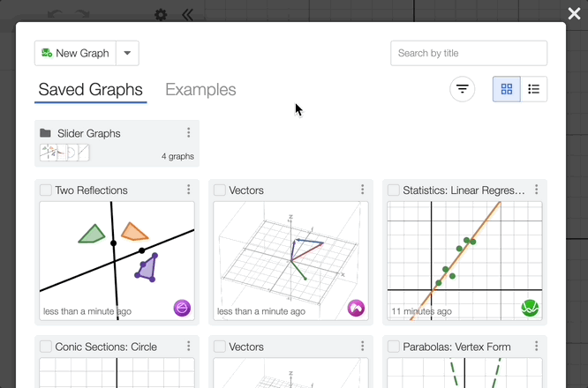Click the double chevron collapse icon
The width and height of the screenshot is (588, 388).
(187, 14)
